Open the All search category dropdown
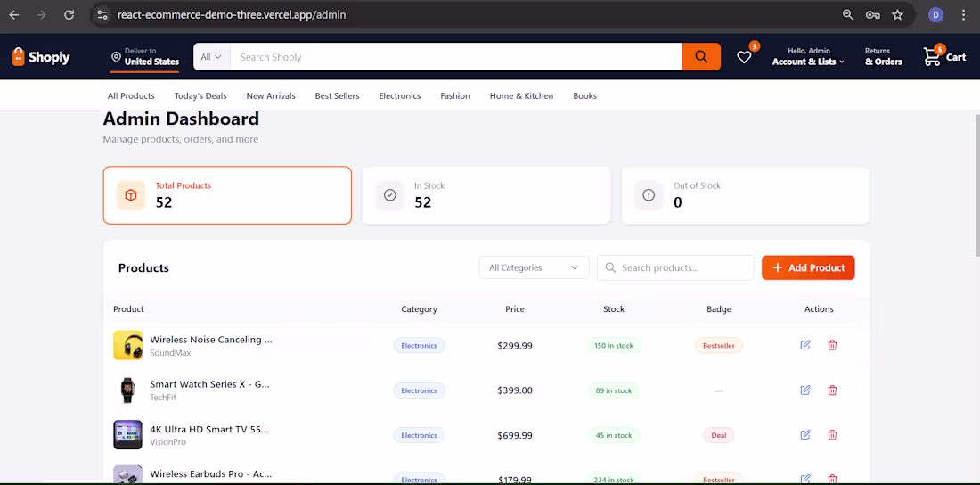This screenshot has height=485, width=980. (x=211, y=57)
